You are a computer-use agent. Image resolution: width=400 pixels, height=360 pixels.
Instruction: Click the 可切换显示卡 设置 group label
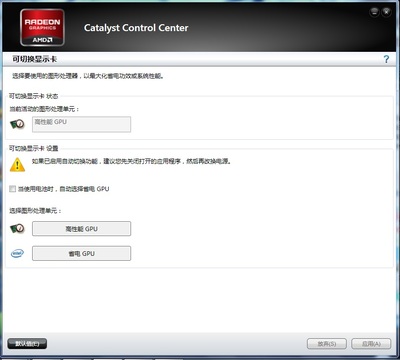(33, 148)
